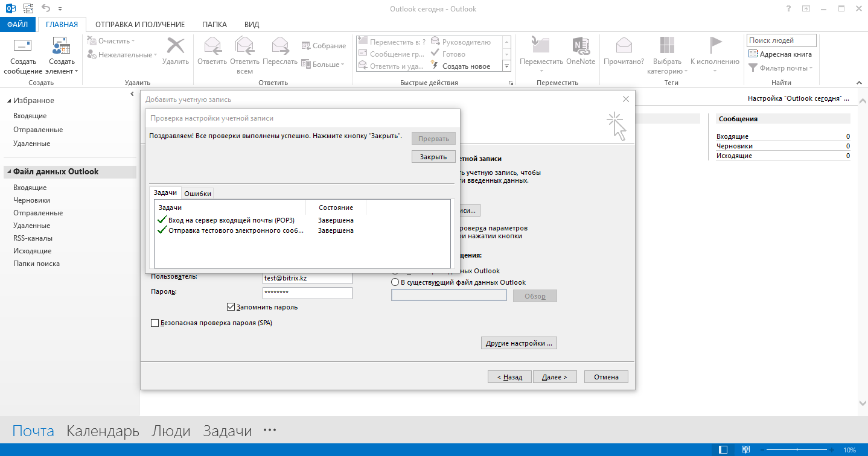Click the zoom slider in status bar

click(x=797, y=450)
